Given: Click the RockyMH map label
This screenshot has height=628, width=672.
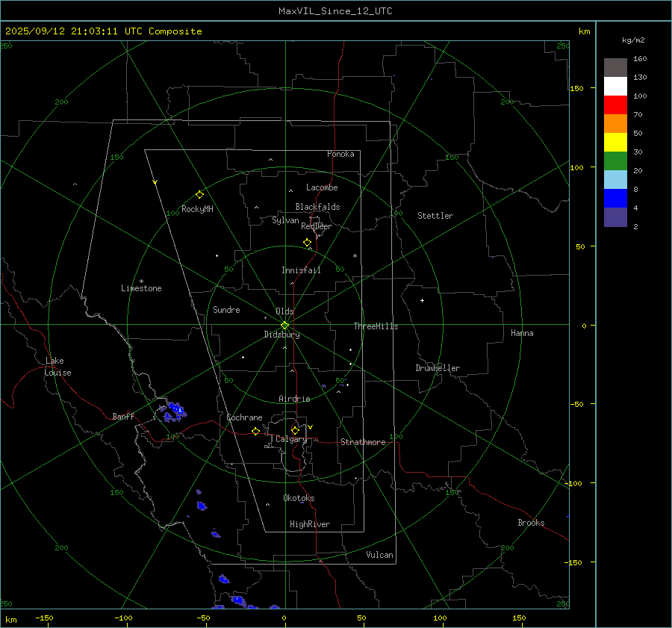Looking at the screenshot, I should click(x=197, y=209).
